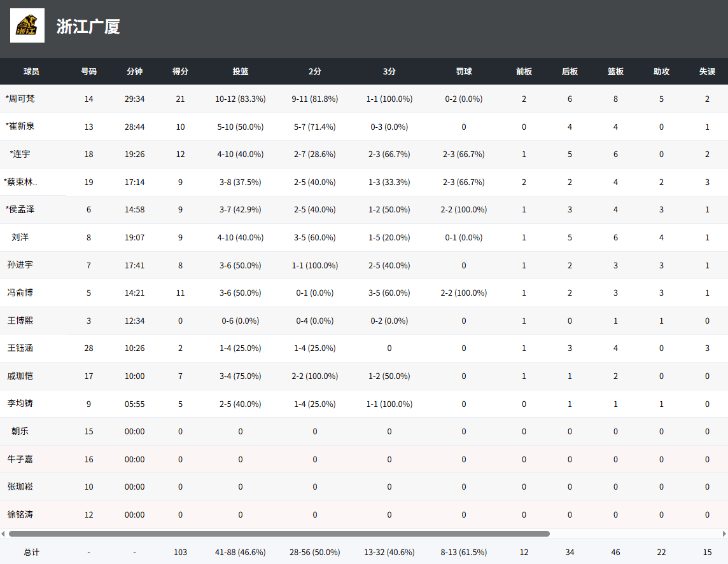The height and width of the screenshot is (564, 728).
Task: Click the 浙江广厦 team name heading
Action: coord(88,27)
